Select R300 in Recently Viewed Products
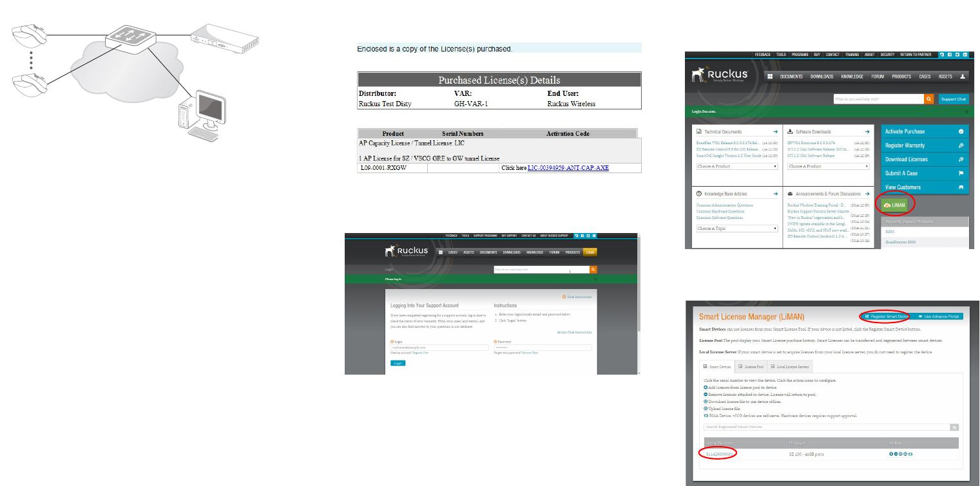This screenshot has width=980, height=486. coord(890,231)
